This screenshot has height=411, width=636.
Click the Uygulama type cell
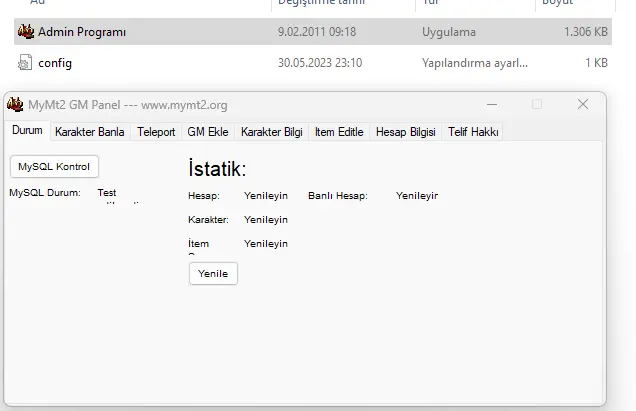click(449, 32)
